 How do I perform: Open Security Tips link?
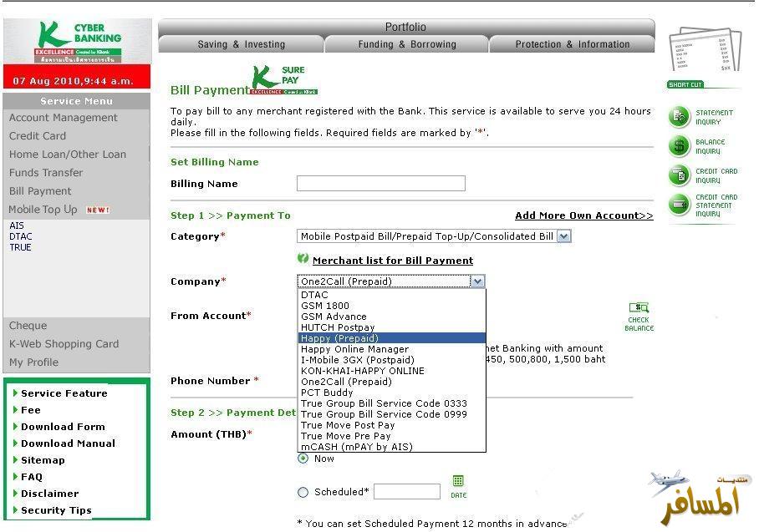tap(56, 510)
